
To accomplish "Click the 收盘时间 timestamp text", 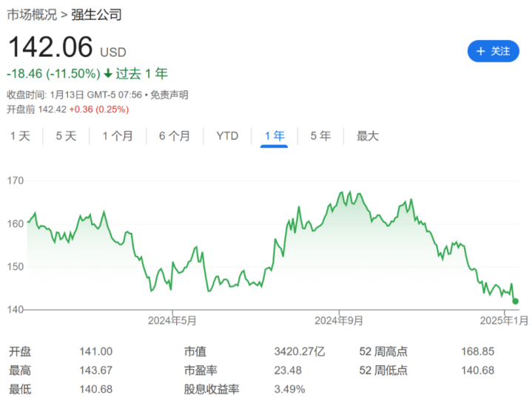I will [x=74, y=95].
